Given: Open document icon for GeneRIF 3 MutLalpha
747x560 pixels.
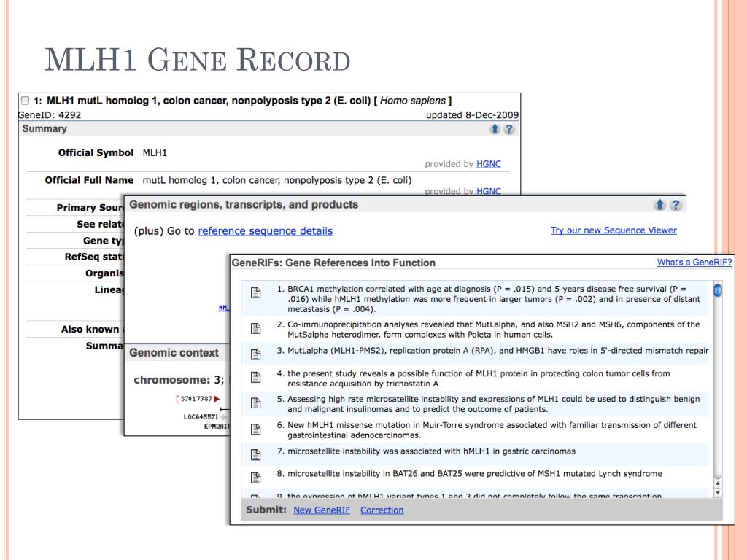Looking at the screenshot, I should [x=256, y=354].
